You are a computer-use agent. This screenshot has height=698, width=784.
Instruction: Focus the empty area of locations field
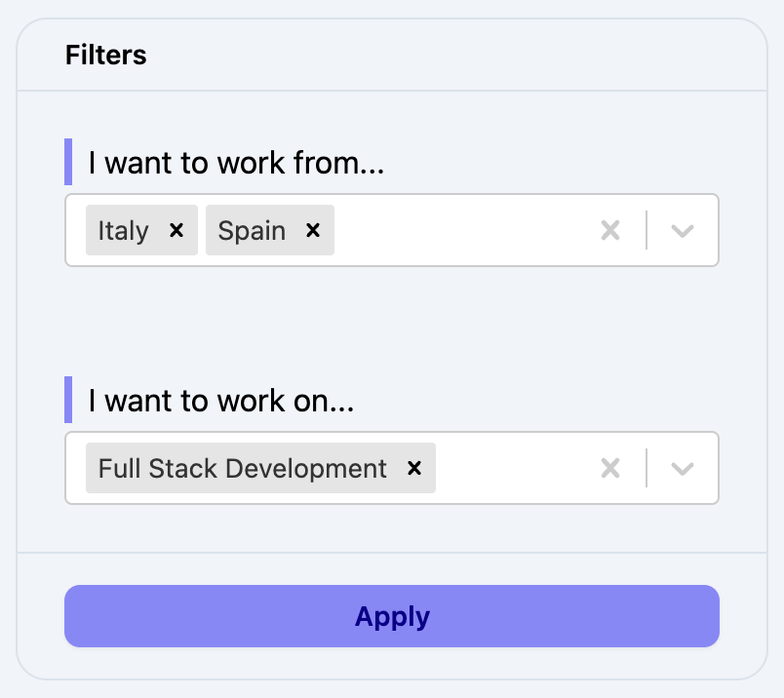point(458,231)
